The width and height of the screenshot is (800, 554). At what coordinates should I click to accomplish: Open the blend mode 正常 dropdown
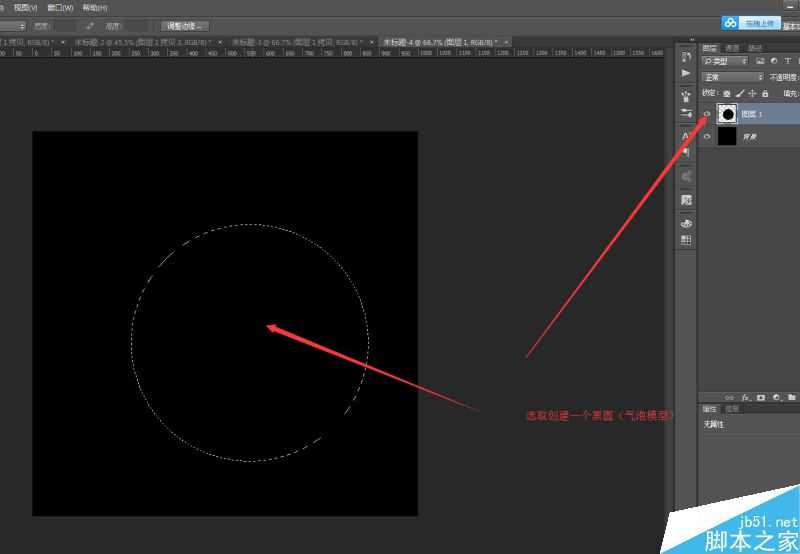[732, 77]
